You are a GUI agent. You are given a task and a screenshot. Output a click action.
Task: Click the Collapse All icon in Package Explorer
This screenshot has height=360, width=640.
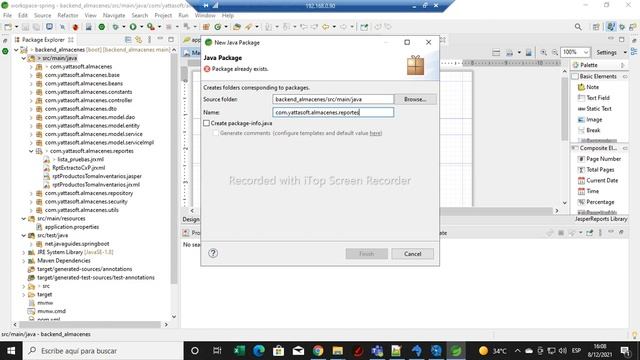(x=128, y=40)
